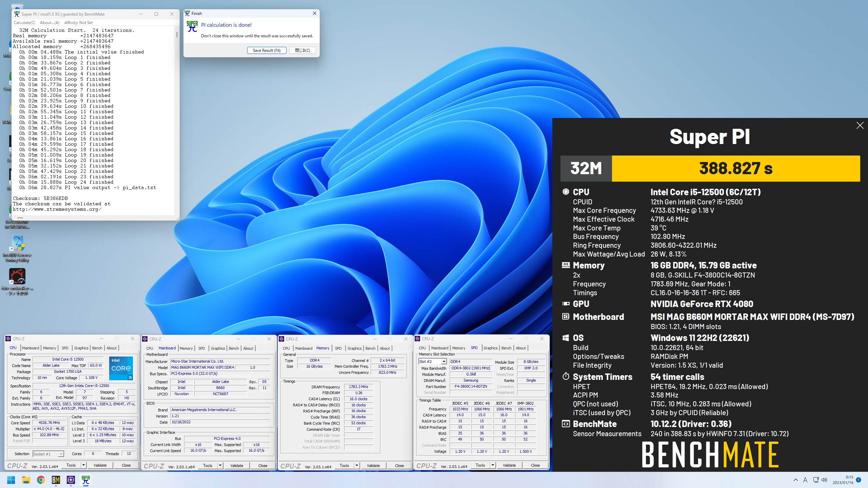Click Validate in the SPD CPU-Z window
This screenshot has height=488, width=868.
point(509,465)
